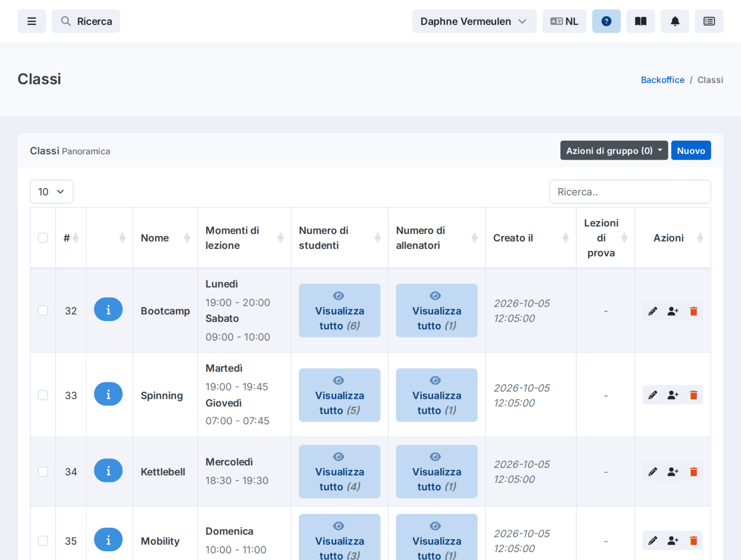View all 5 students of Spinning
The image size is (741, 560).
click(339, 395)
